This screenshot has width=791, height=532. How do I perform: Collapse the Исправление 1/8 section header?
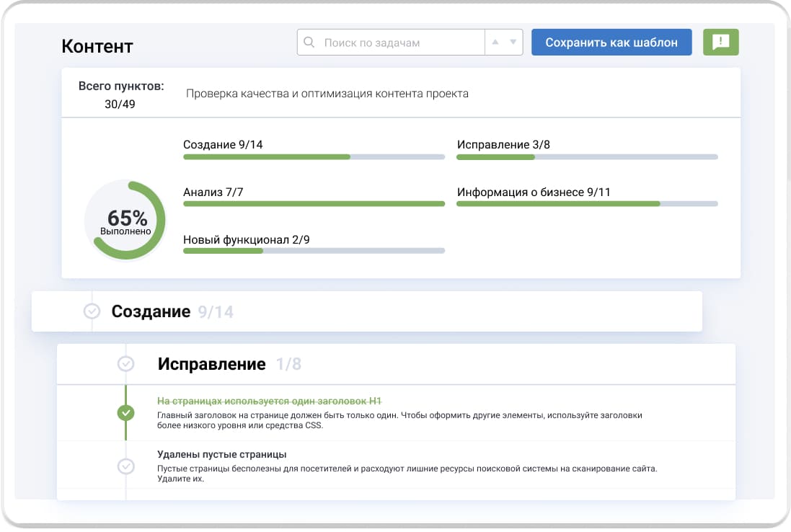click(x=229, y=364)
